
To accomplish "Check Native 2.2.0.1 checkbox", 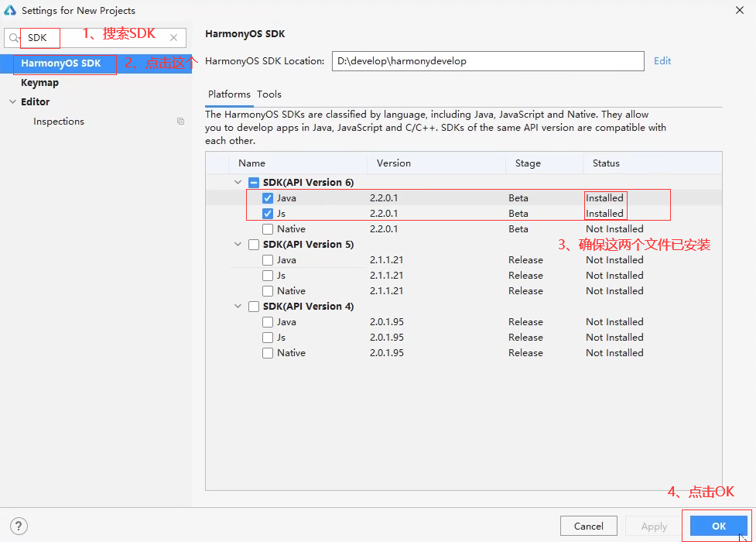I will [x=268, y=228].
